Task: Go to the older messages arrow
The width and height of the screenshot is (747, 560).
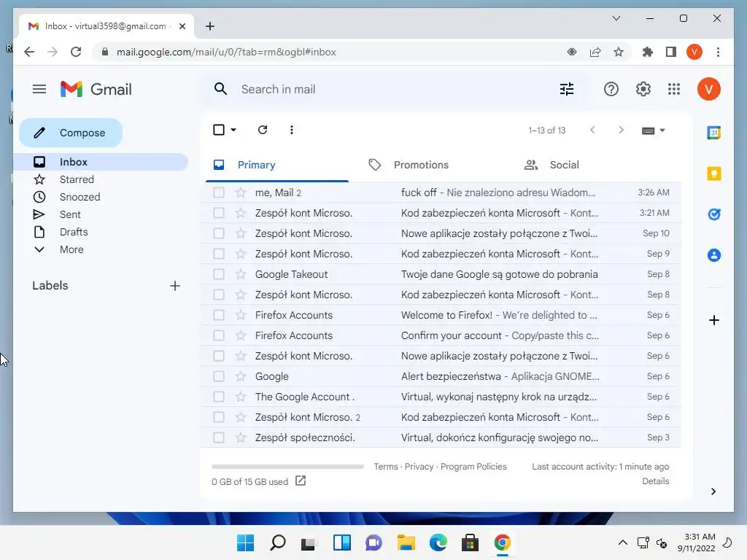Action: point(621,130)
